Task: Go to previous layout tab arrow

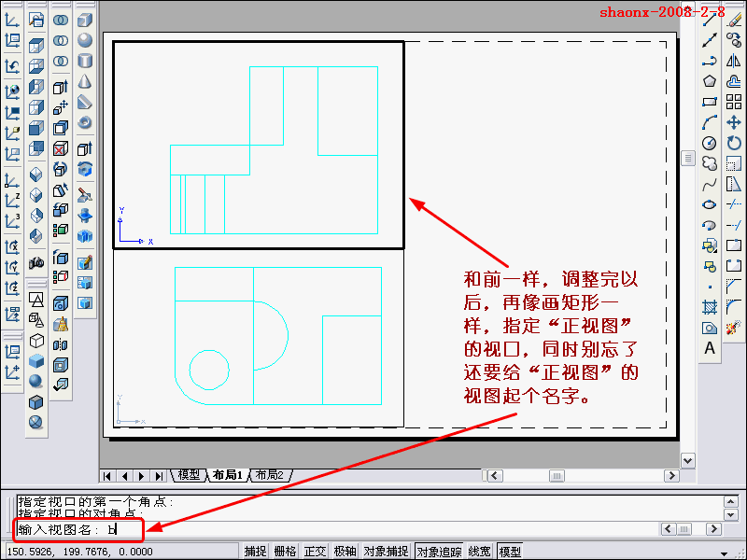Action: coord(125,476)
